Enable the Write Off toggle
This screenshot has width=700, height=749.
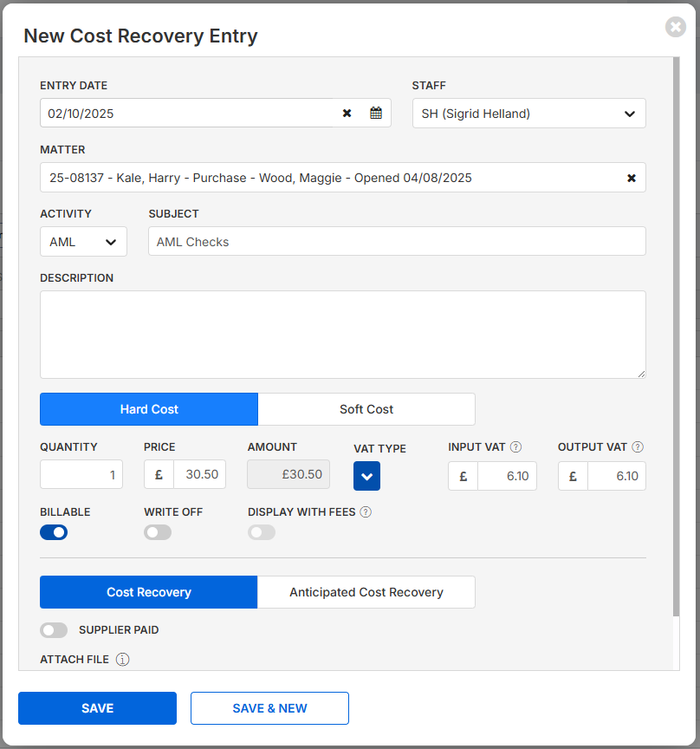pos(158,532)
